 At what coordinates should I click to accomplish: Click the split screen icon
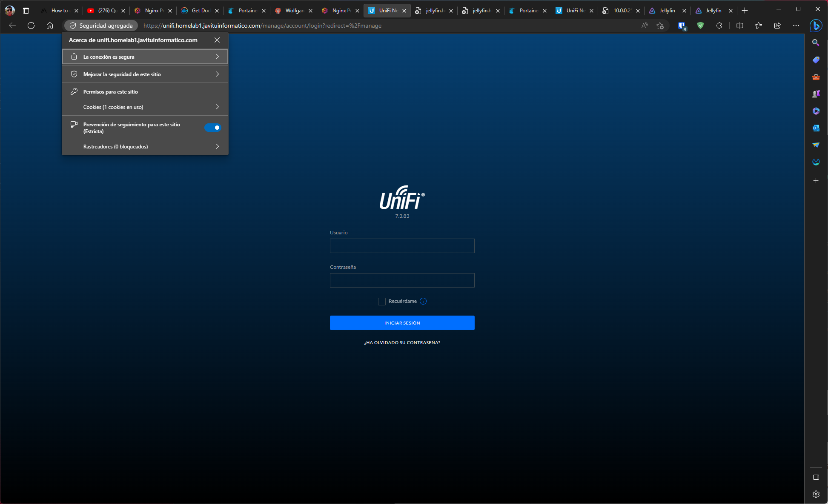tap(739, 26)
